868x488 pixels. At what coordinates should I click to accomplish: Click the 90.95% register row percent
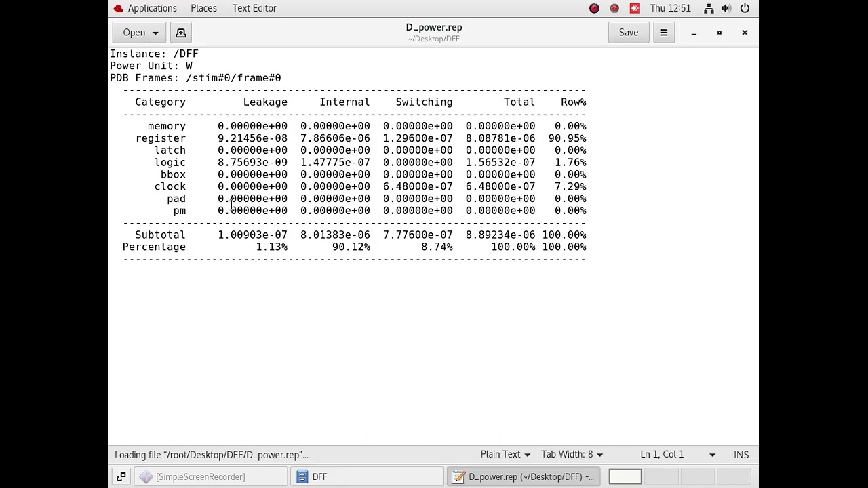567,138
